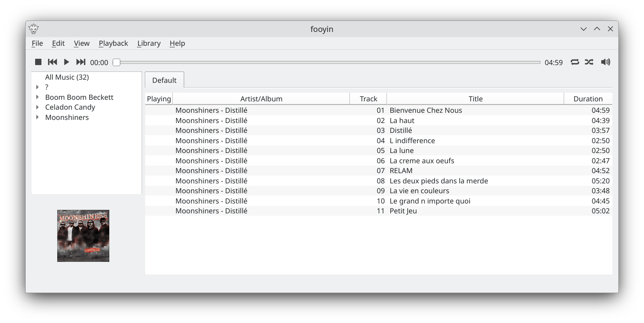This screenshot has width=644, height=323.
Task: Select track Le grand n importe quoi
Action: tap(430, 201)
